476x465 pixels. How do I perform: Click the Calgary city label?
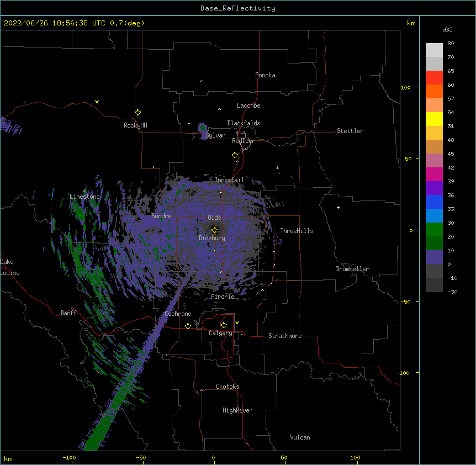[x=220, y=333]
